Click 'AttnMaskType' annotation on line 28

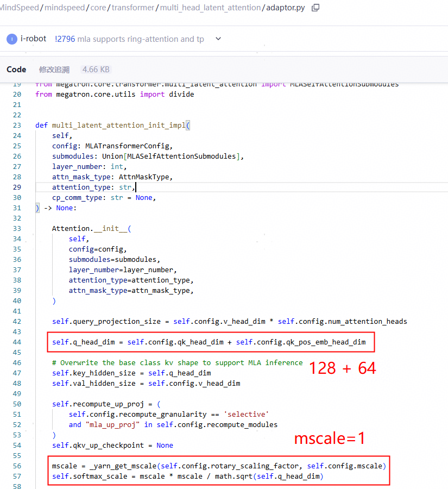pos(144,177)
